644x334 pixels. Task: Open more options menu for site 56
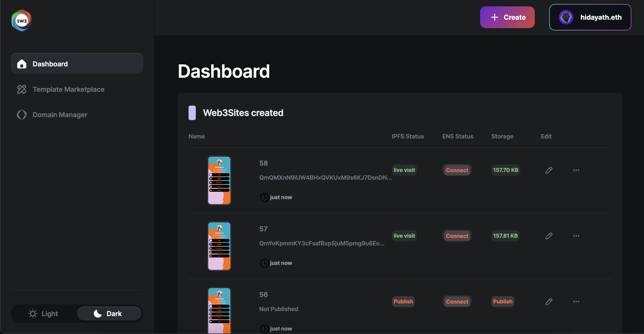tap(576, 302)
